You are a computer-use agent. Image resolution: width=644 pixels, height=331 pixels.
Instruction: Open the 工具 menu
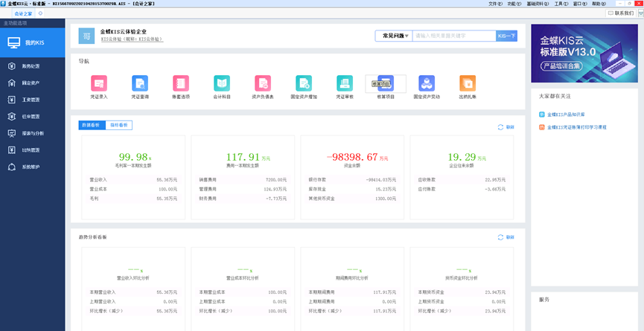point(561,3)
